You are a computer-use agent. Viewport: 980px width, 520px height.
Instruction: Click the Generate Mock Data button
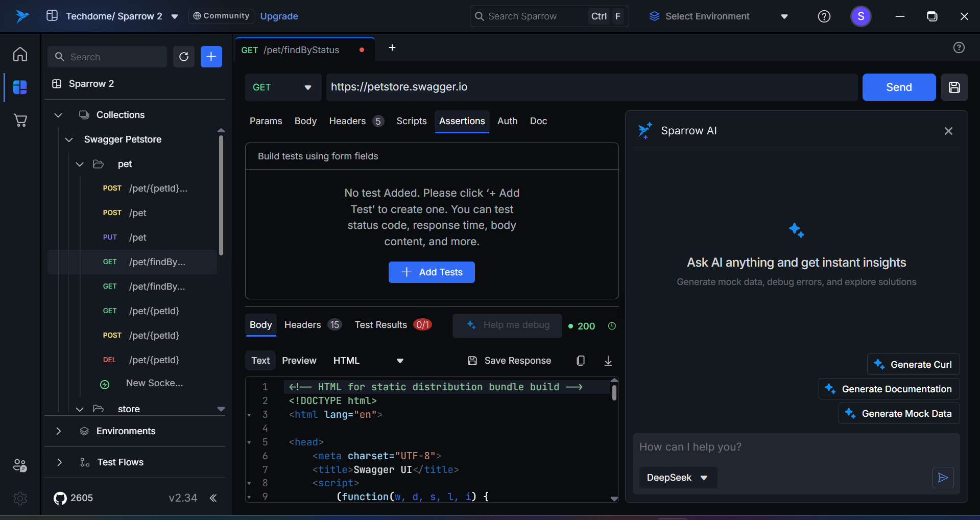point(899,414)
